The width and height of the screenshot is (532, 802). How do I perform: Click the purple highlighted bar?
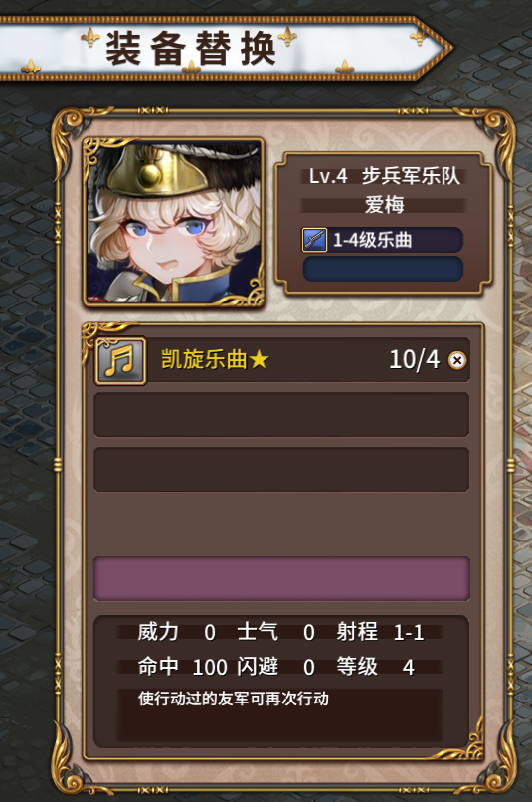tap(281, 578)
